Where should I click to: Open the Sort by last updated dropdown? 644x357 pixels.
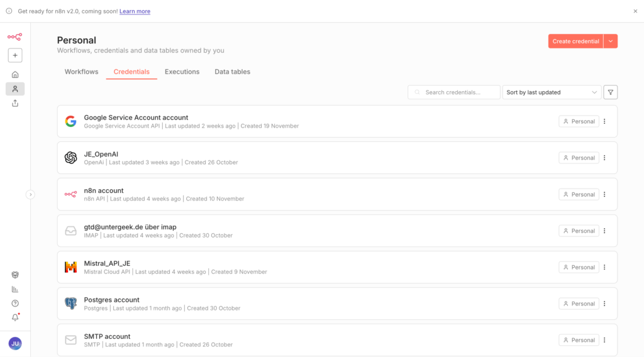tap(552, 92)
